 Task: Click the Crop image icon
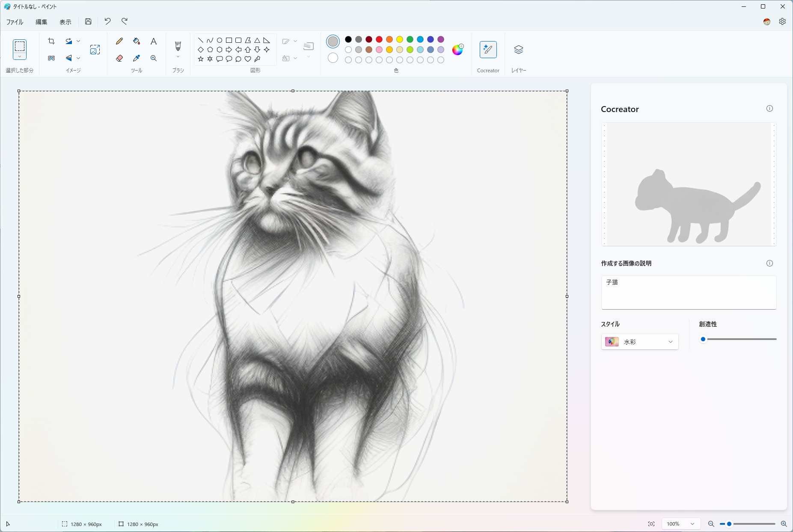[51, 41]
